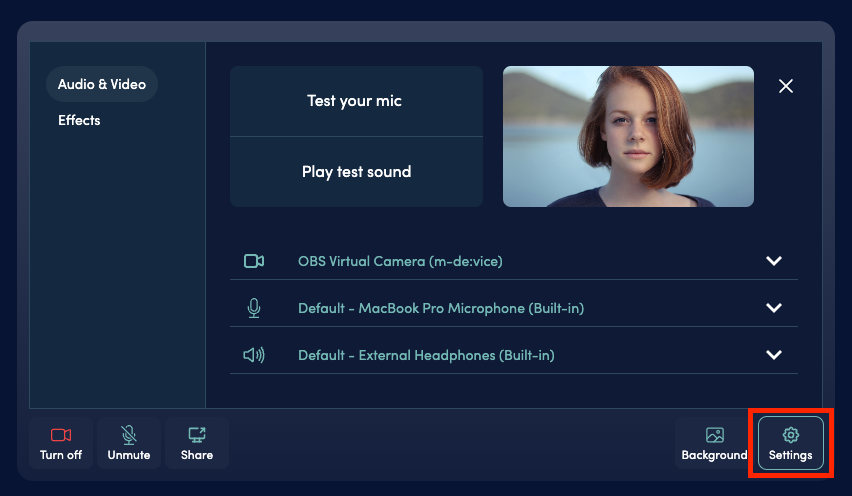Click the Default - MacBook Pro Microphone label
This screenshot has width=852, height=496.
coord(441,308)
